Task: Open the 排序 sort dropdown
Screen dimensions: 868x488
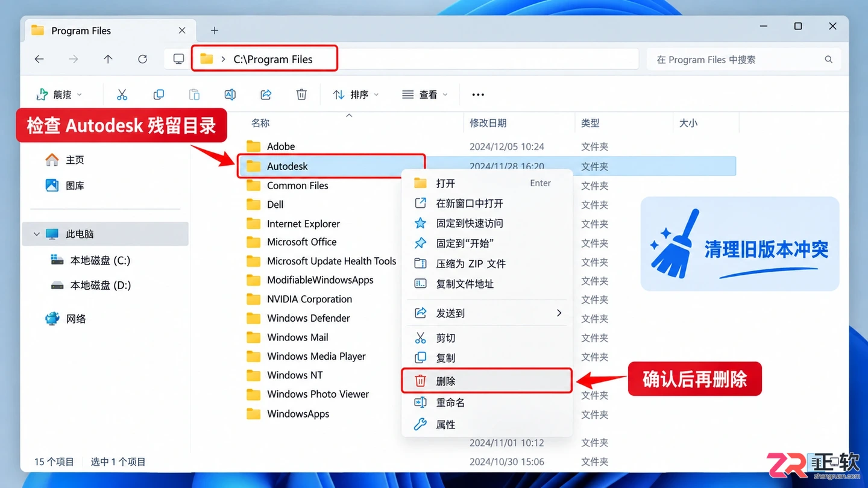Action: tap(356, 95)
